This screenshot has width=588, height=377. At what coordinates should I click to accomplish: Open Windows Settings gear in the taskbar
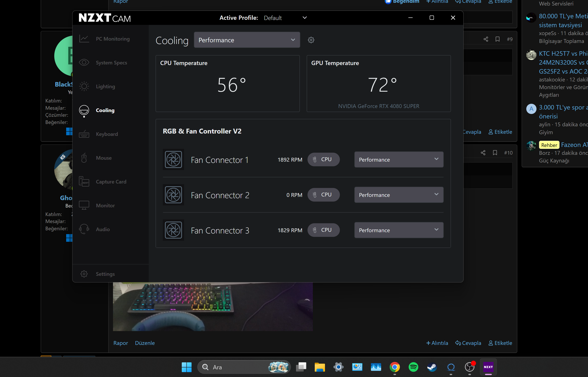(338, 367)
